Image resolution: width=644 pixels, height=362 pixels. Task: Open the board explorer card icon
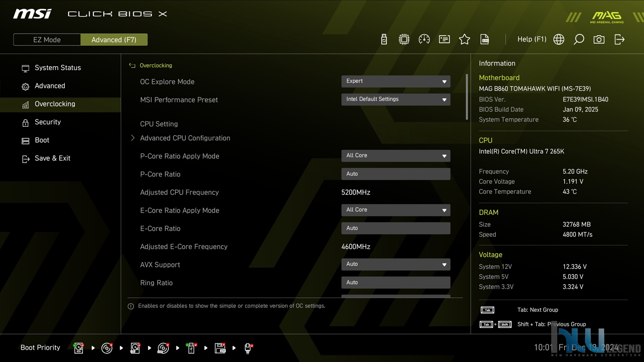click(444, 39)
